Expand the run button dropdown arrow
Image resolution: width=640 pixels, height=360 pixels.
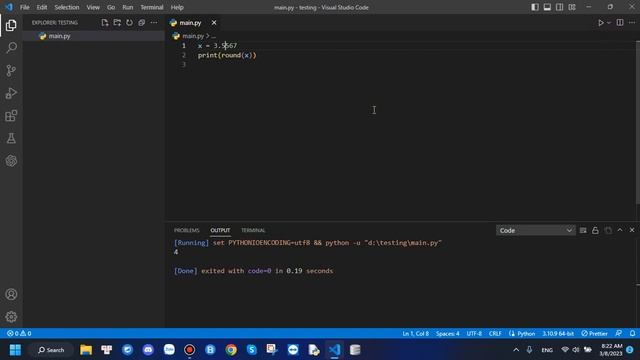pyautogui.click(x=609, y=23)
